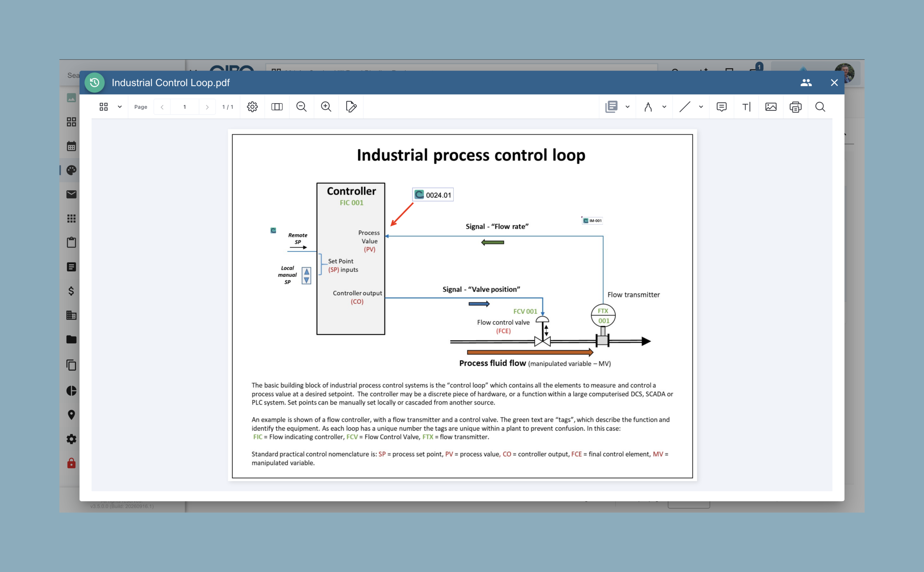The width and height of the screenshot is (924, 572).
Task: Expand the measure tool dropdown
Action: pos(664,107)
